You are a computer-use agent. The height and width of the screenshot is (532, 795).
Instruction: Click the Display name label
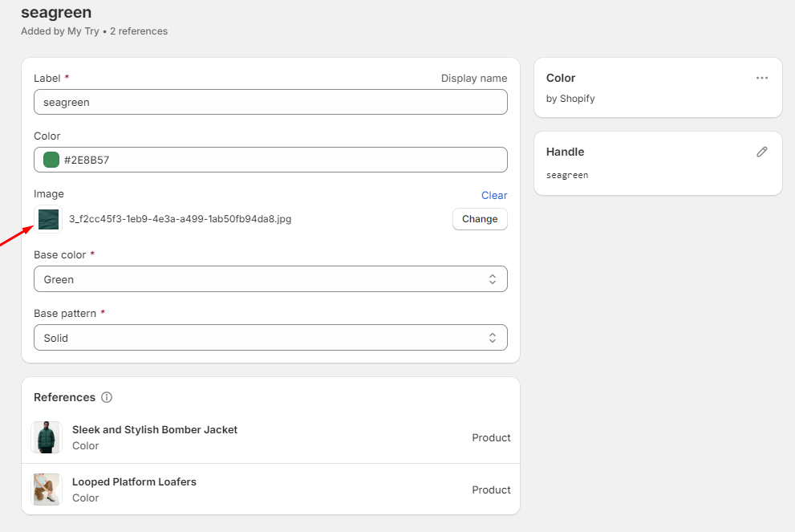pyautogui.click(x=474, y=78)
